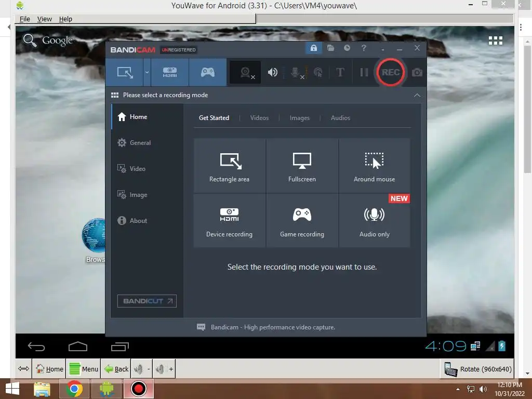The width and height of the screenshot is (532, 399).
Task: Click the YouWave Back toolbar button
Action: (x=116, y=369)
